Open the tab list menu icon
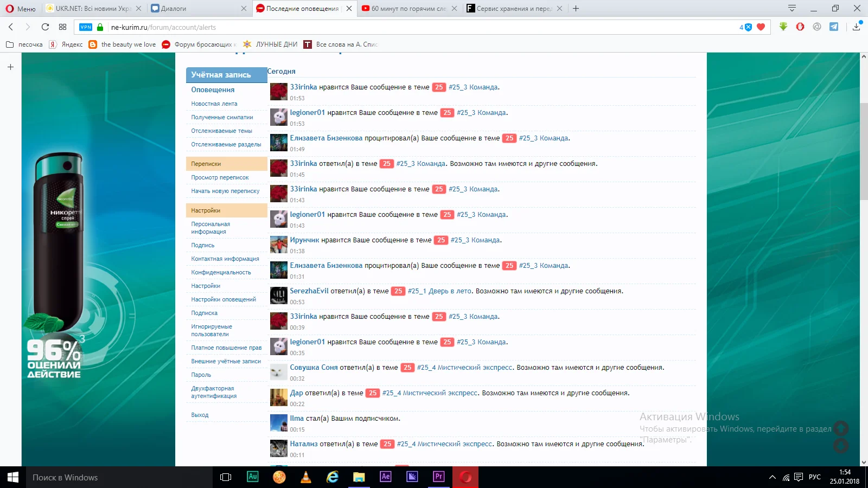 (792, 8)
